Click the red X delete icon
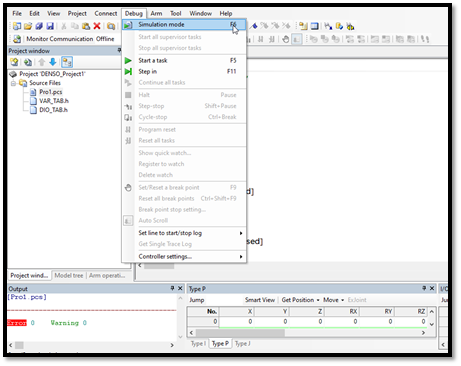The width and height of the screenshot is (461, 366). pyautogui.click(x=97, y=26)
